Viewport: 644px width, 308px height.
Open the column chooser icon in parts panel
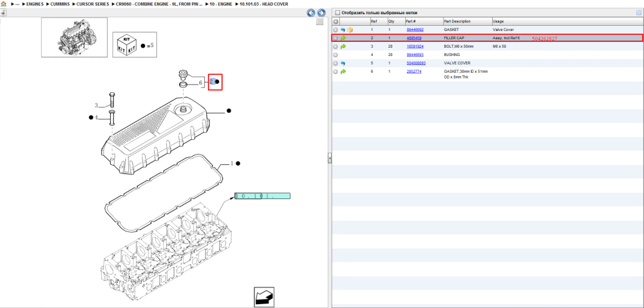coord(639,13)
